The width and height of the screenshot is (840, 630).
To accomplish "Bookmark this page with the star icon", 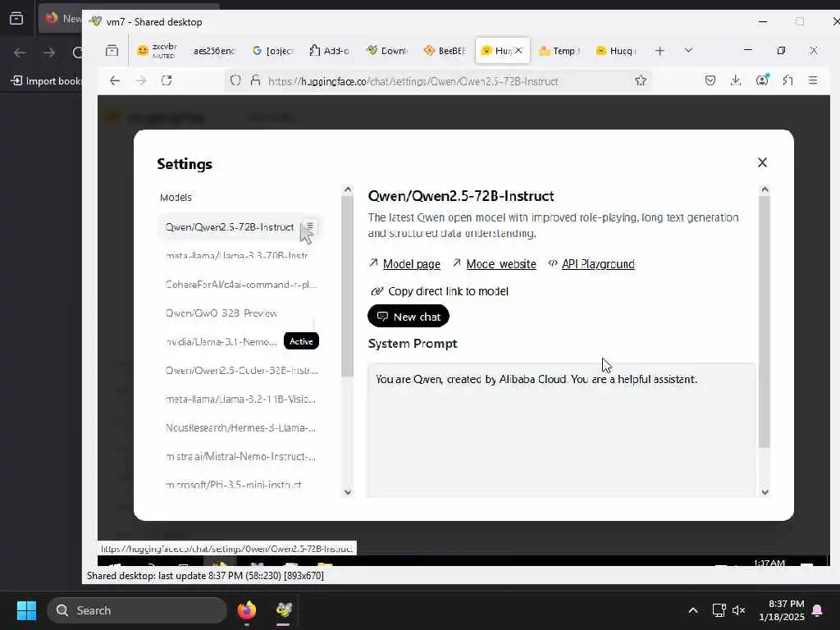I will pyautogui.click(x=640, y=81).
